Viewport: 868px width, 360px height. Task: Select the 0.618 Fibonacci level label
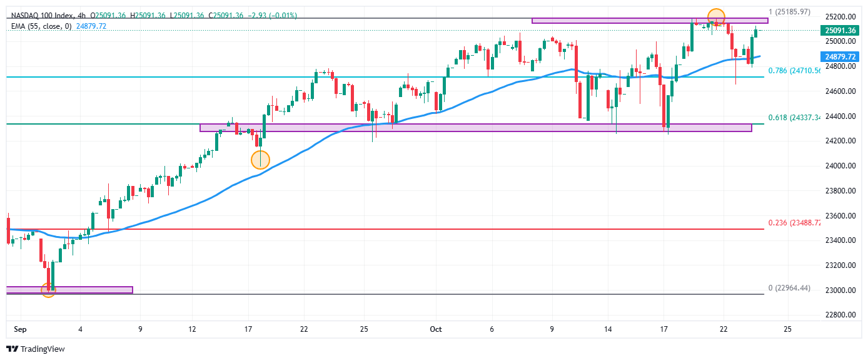click(x=794, y=118)
